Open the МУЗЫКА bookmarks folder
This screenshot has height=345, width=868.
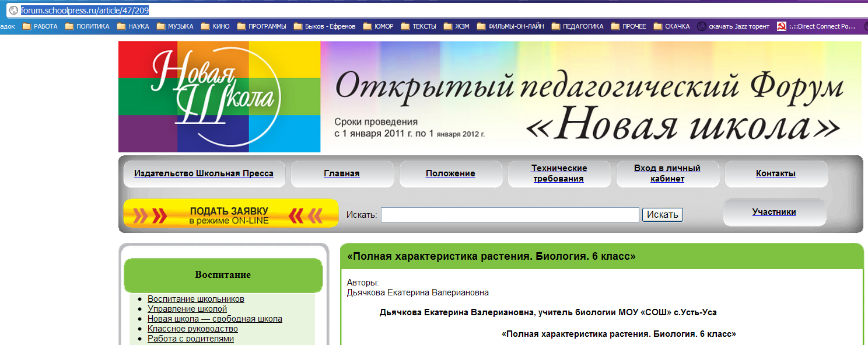coord(174,26)
